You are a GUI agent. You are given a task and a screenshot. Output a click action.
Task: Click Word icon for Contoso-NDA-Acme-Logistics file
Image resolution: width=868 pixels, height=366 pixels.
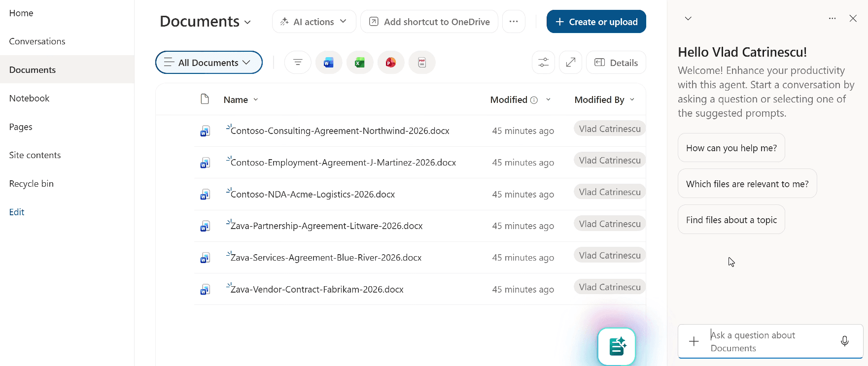click(x=205, y=195)
